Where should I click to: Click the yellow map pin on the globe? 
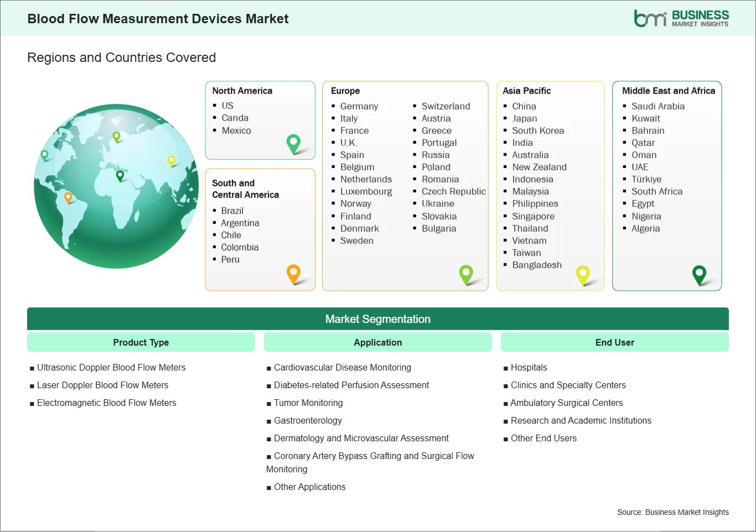(x=171, y=160)
